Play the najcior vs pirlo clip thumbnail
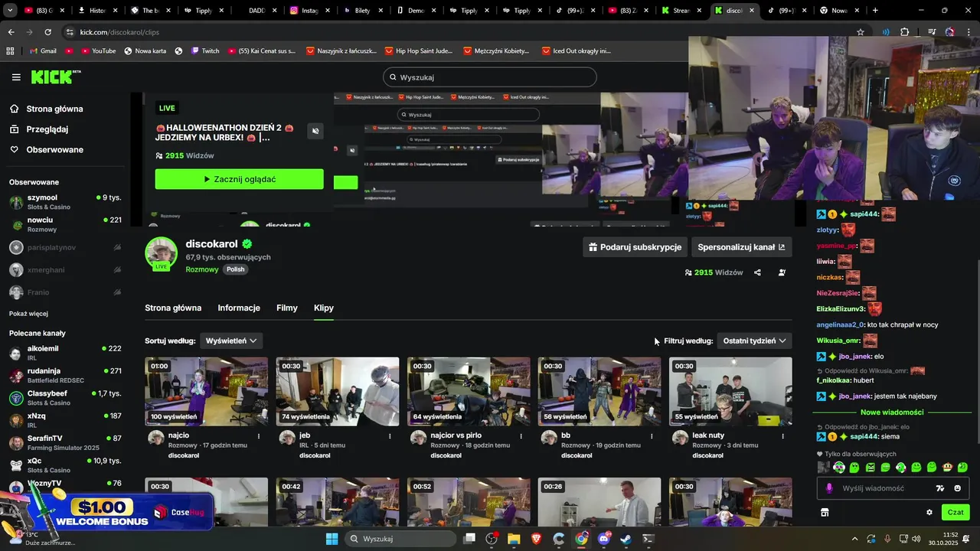980x551 pixels. [x=469, y=391]
